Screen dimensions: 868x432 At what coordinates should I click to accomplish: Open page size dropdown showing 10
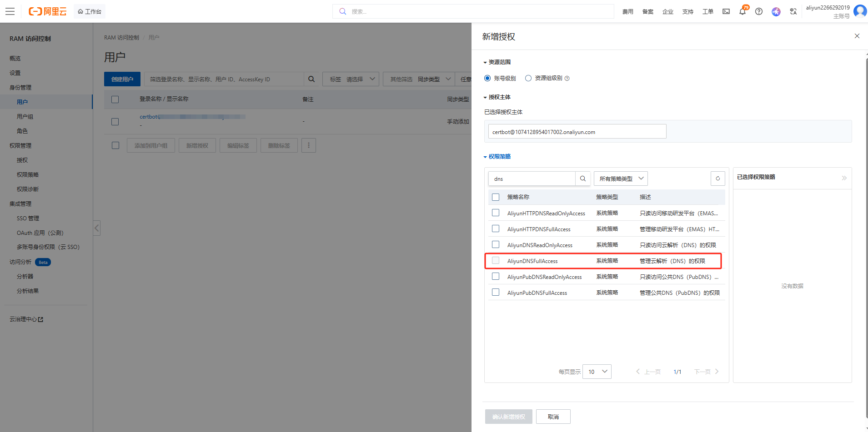click(x=597, y=372)
